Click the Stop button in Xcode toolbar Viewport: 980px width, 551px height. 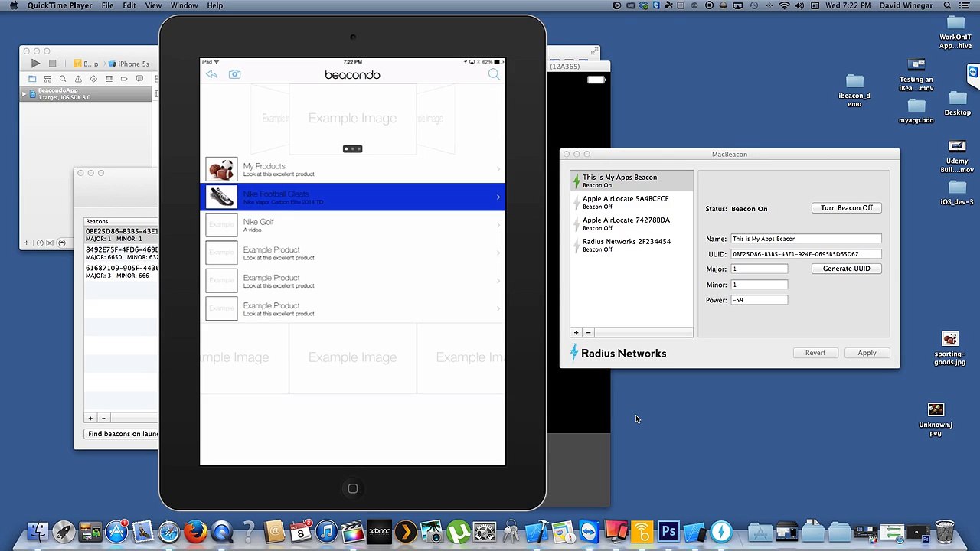point(52,64)
